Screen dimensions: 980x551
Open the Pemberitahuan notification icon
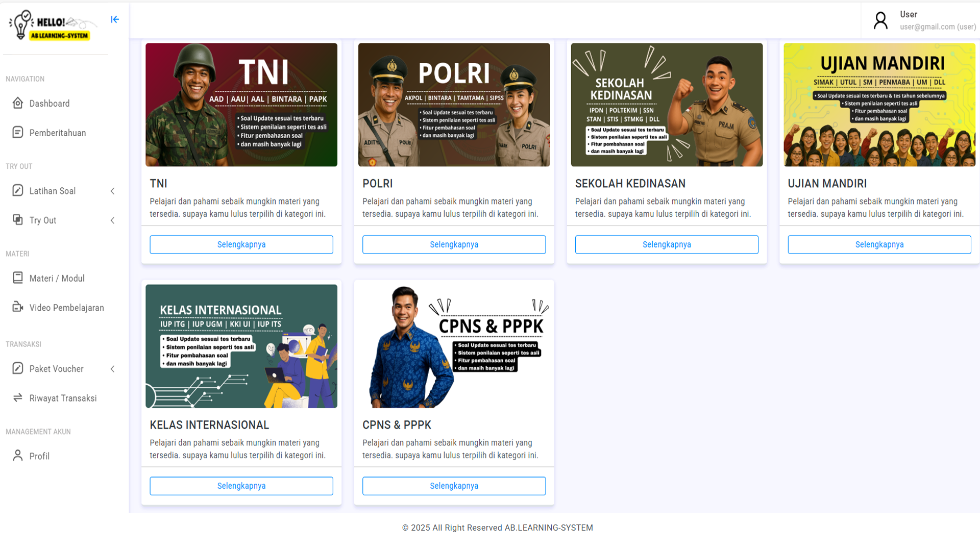click(18, 133)
